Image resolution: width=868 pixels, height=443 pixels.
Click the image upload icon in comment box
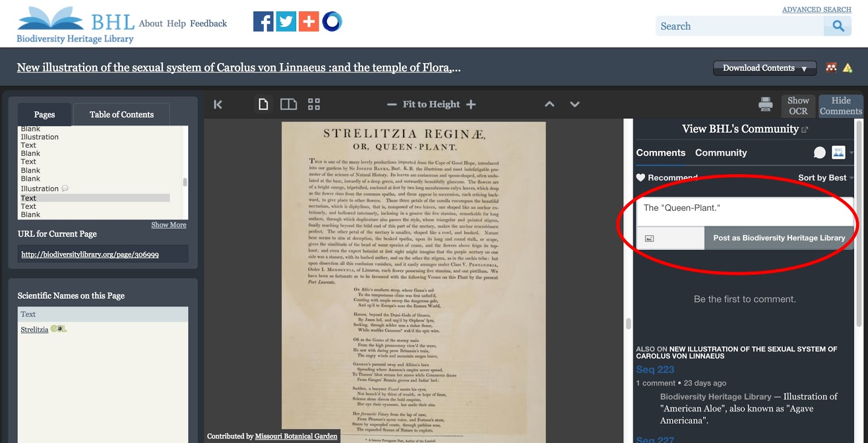[649, 238]
